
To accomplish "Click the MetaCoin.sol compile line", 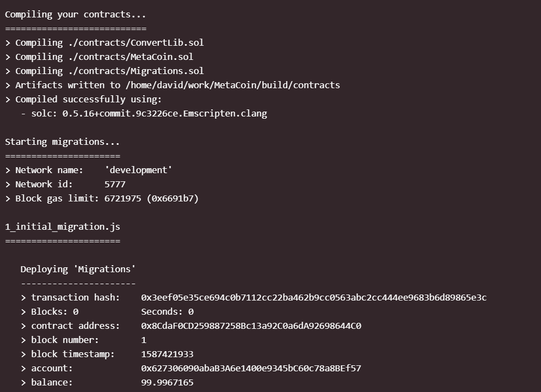I will click(x=103, y=57).
